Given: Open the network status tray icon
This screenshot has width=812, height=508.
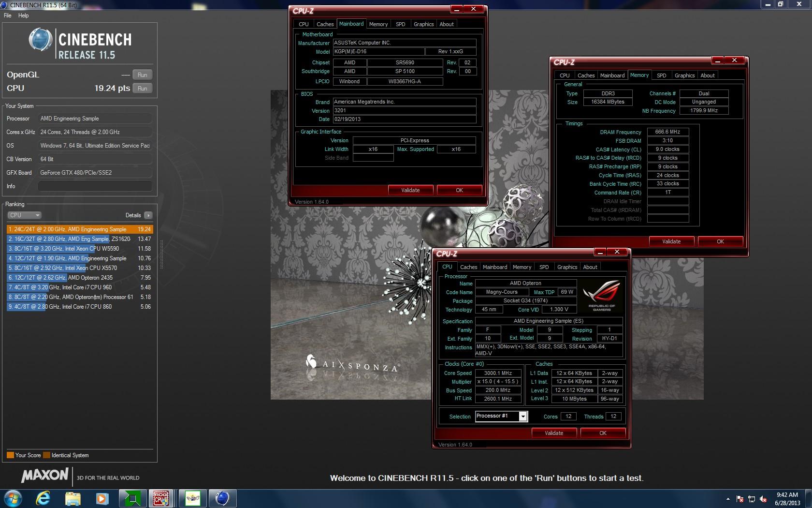Looking at the screenshot, I should 752,499.
